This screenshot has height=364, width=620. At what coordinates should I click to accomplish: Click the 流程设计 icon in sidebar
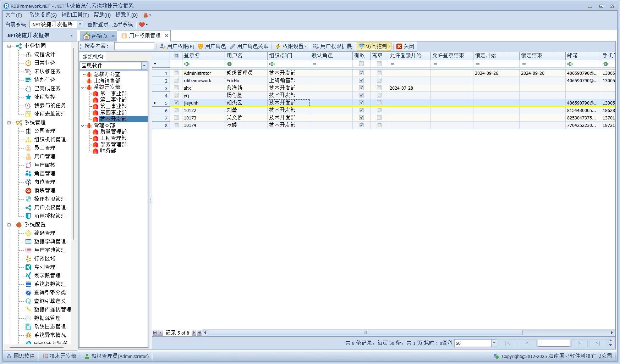pyautogui.click(x=28, y=54)
